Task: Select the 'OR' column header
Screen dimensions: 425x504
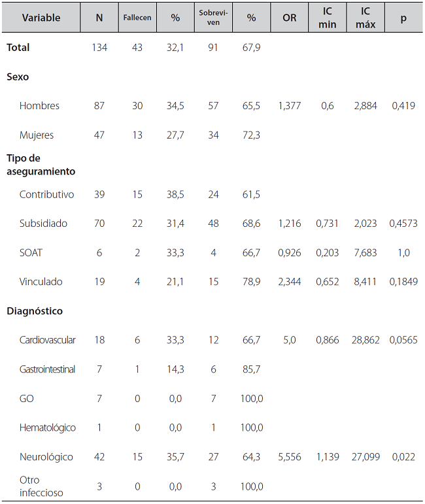Action: [289, 18]
